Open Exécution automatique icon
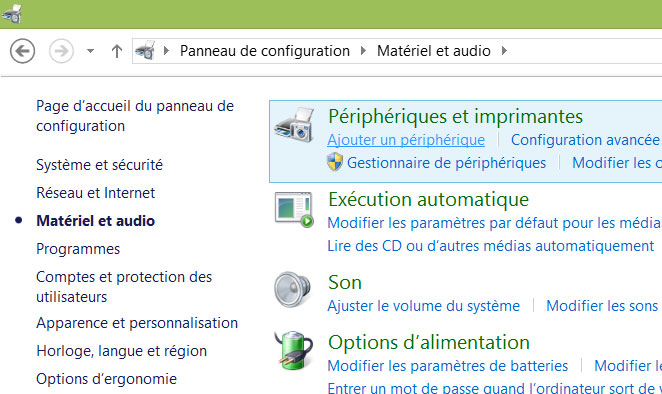Screen dimensions: 662x394 pyautogui.click(x=294, y=209)
